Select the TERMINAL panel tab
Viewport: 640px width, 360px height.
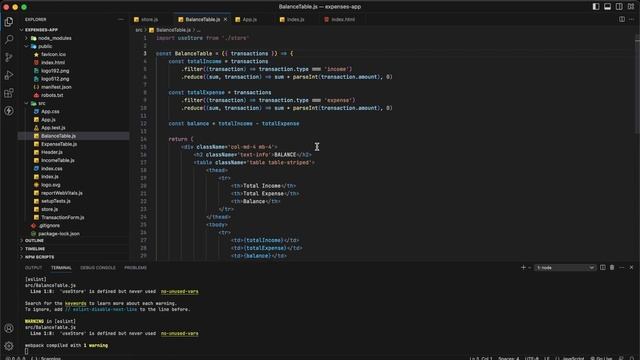pos(61,268)
